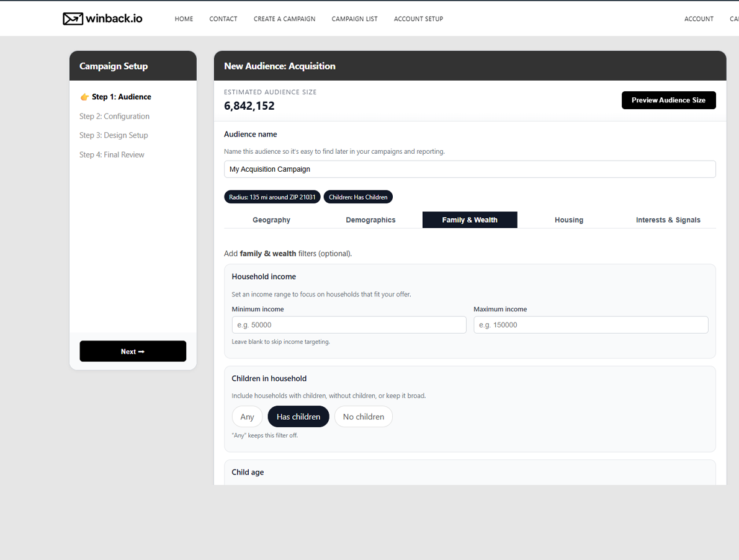Jump to Step 2: Configuration

coord(114,116)
